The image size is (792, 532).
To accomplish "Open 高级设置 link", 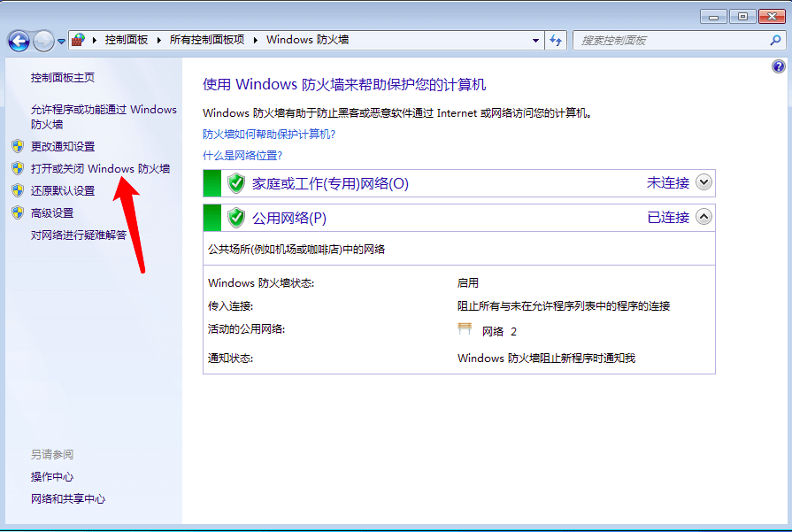I will coord(52,213).
